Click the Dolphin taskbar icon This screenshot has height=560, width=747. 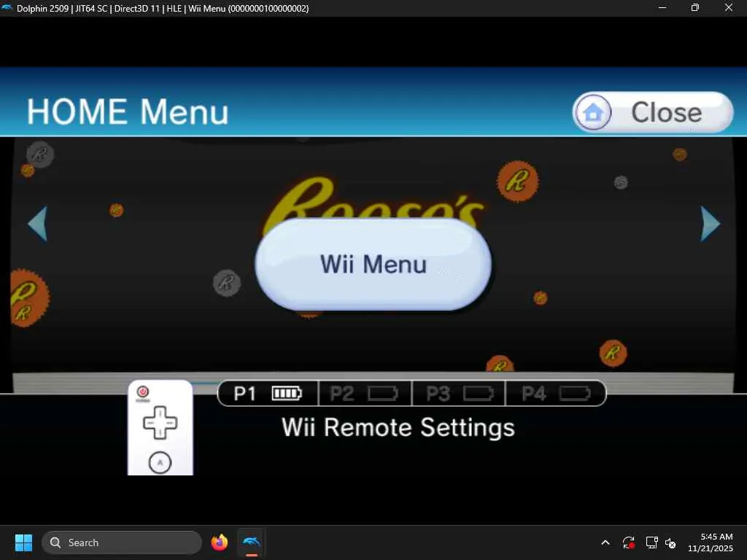click(x=252, y=542)
